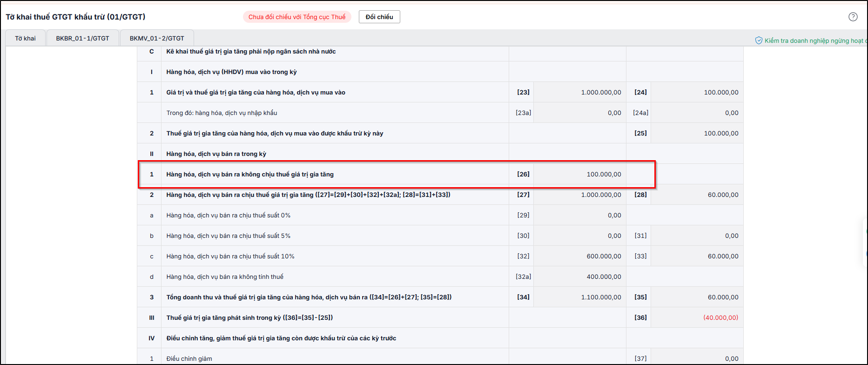Select row 'Hàng hóa, dịch vụ bán ra chịu thuế suất 5%'

point(440,236)
